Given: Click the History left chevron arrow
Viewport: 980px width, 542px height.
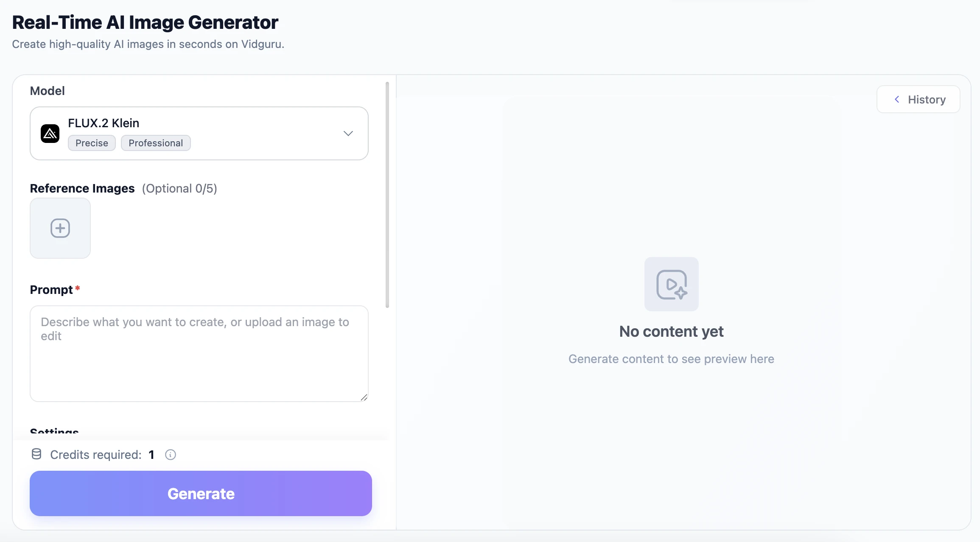Looking at the screenshot, I should tap(897, 99).
